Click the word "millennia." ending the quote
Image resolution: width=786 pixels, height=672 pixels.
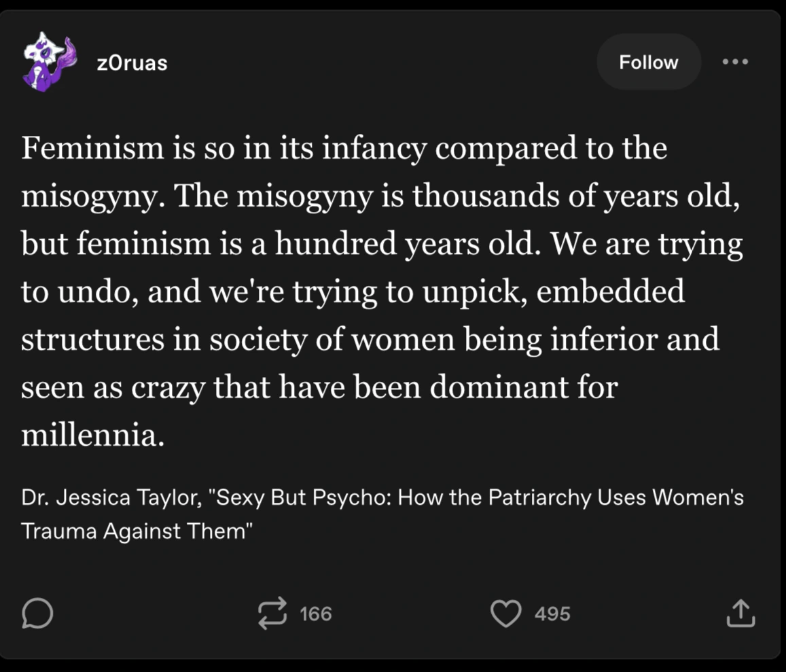[x=93, y=435]
